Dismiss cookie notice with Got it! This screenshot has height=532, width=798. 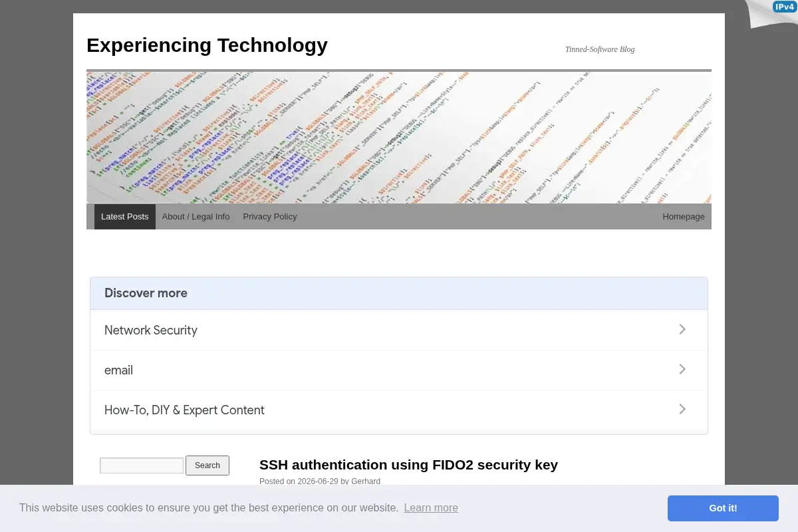pos(723,508)
